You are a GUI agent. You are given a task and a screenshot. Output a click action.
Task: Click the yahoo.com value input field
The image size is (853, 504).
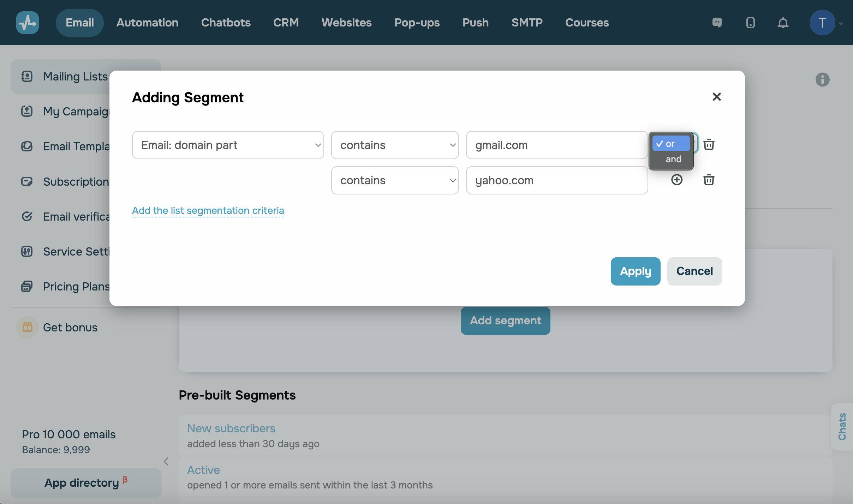556,180
